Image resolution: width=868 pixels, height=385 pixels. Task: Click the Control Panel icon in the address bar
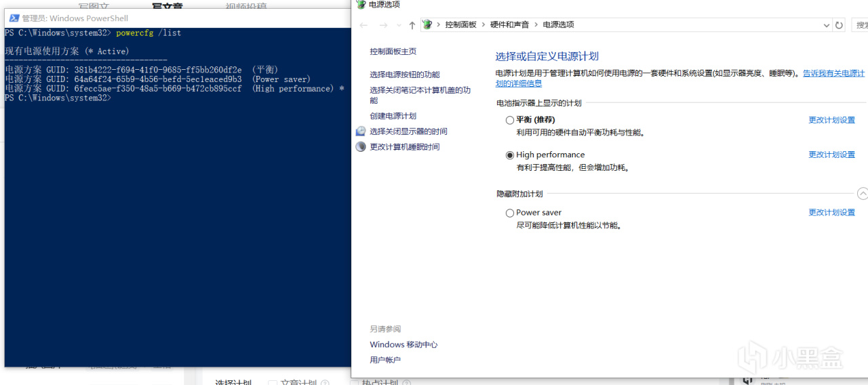click(x=427, y=24)
